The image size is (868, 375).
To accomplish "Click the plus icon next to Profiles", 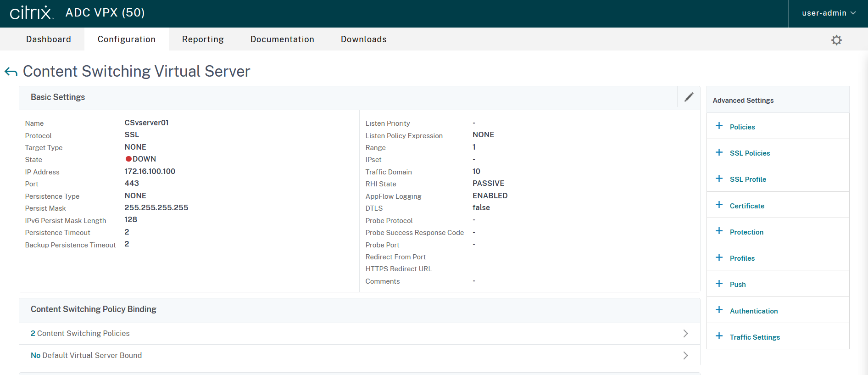I will 719,257.
